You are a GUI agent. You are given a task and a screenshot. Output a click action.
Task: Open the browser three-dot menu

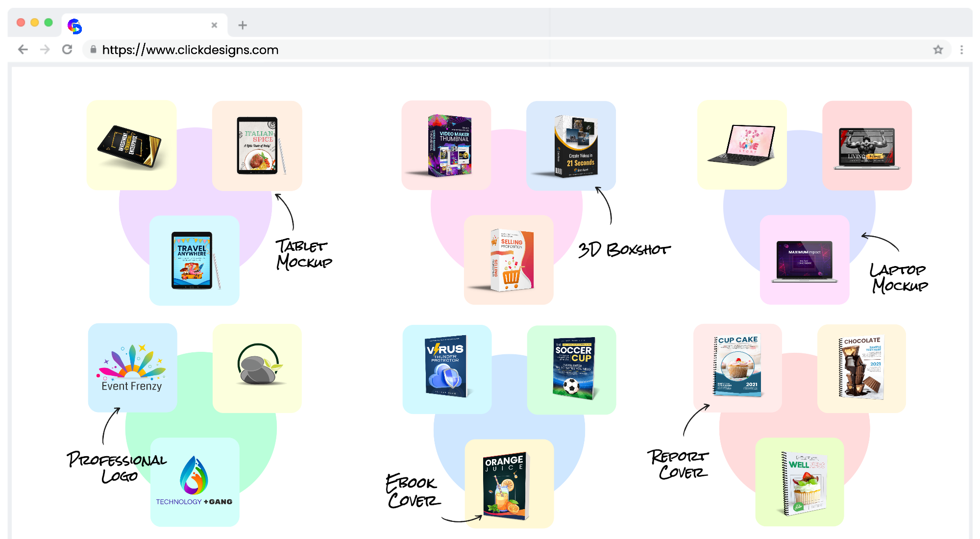point(961,49)
